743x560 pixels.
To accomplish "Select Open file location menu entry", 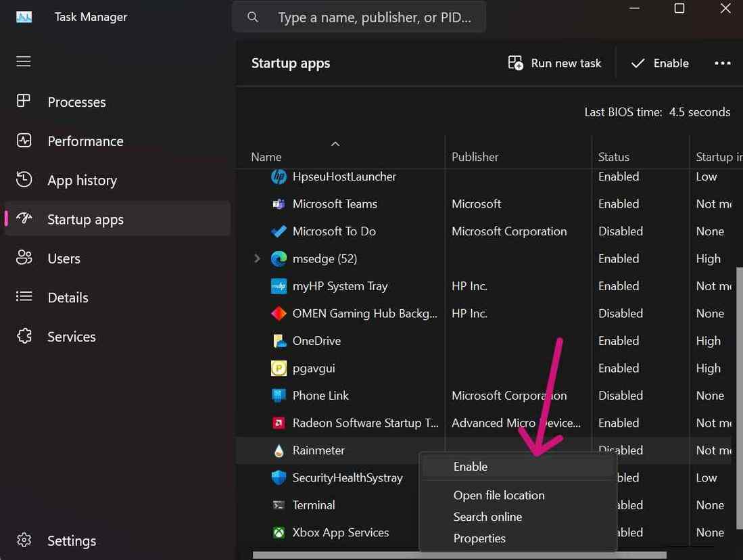I will [499, 495].
